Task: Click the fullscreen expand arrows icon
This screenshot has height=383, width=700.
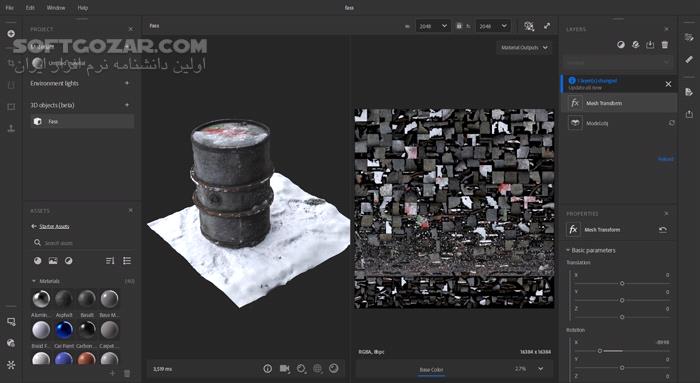Action: (547, 26)
